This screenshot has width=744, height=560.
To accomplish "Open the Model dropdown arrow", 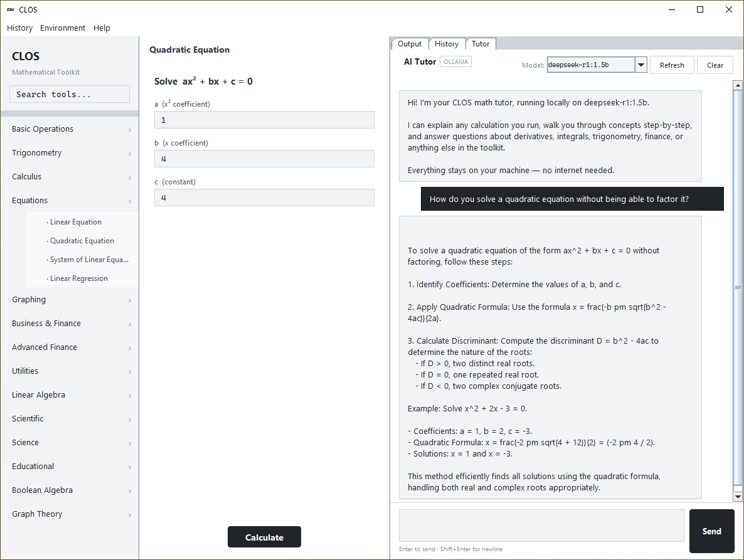I will click(640, 65).
